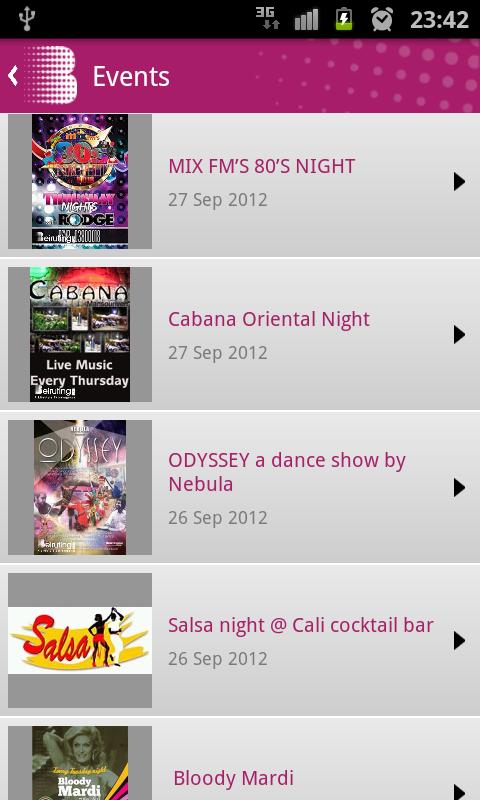This screenshot has height=800, width=480.
Task: Open the MIX FM'S 80'S NIGHT poster thumbnail
Action: click(x=80, y=181)
